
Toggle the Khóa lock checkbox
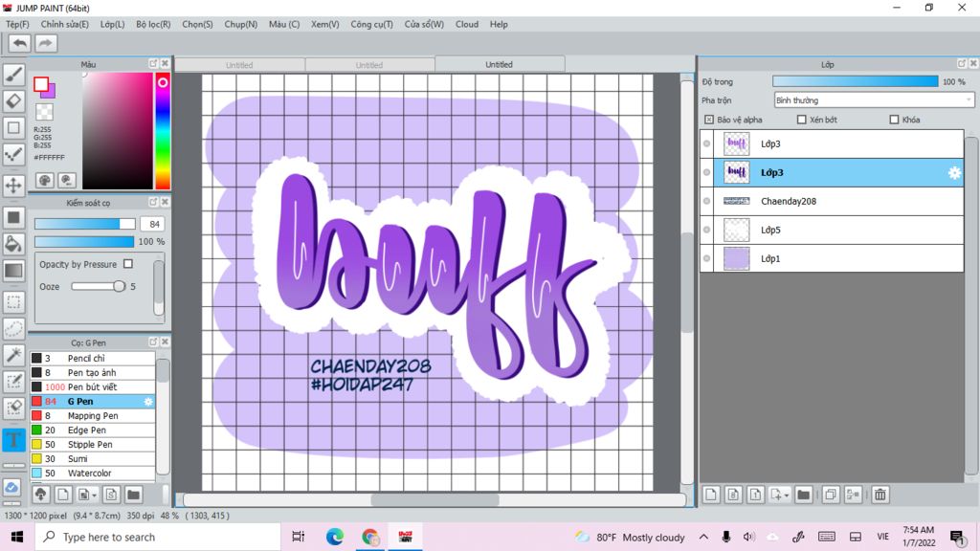click(x=894, y=120)
